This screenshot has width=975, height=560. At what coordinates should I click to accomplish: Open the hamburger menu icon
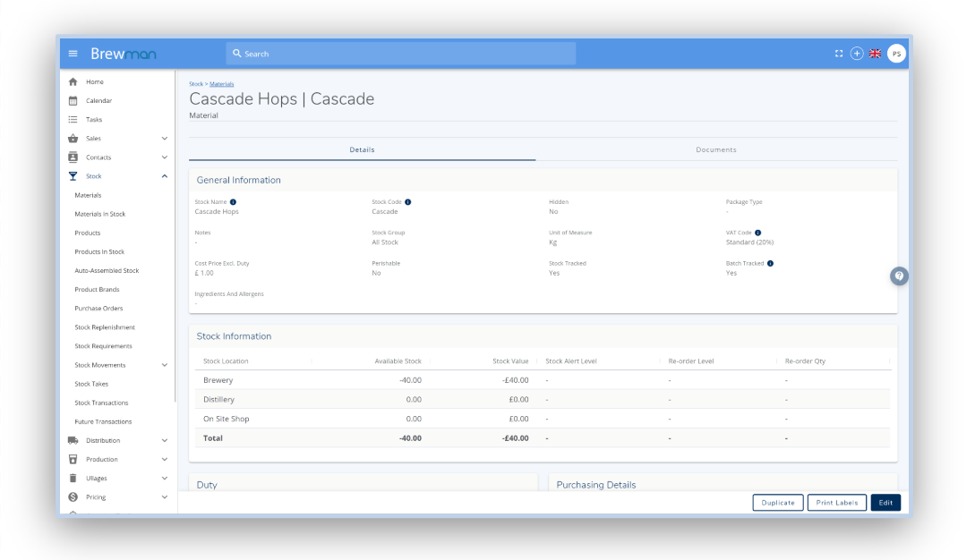click(x=73, y=54)
